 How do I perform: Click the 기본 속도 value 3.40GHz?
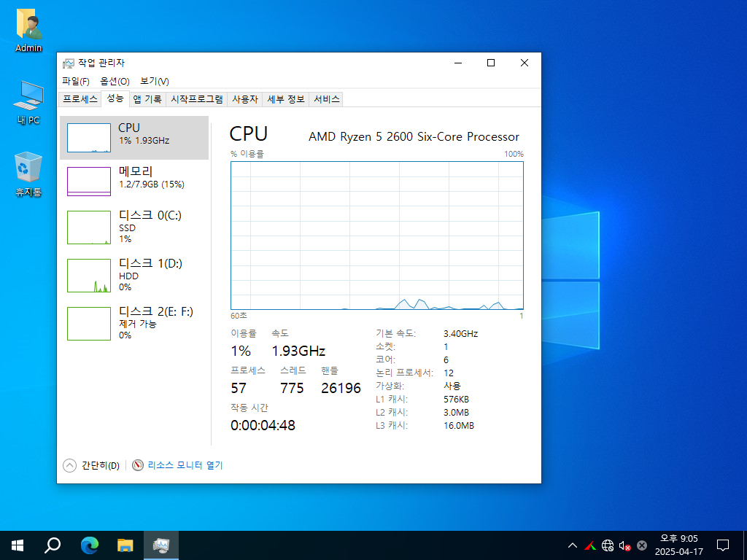[461, 334]
